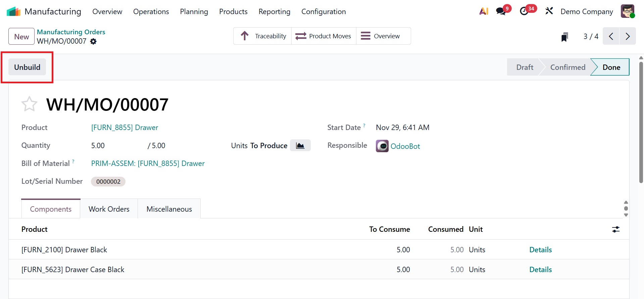The width and height of the screenshot is (644, 299).
Task: Toggle the favorite star for WH/MO/00007
Action: [29, 104]
